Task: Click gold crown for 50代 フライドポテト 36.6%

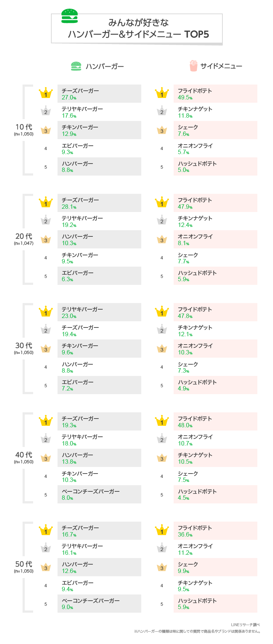Action: (x=162, y=530)
